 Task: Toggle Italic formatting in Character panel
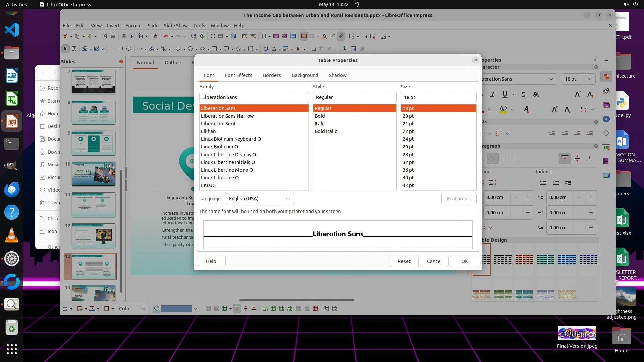pos(492,94)
